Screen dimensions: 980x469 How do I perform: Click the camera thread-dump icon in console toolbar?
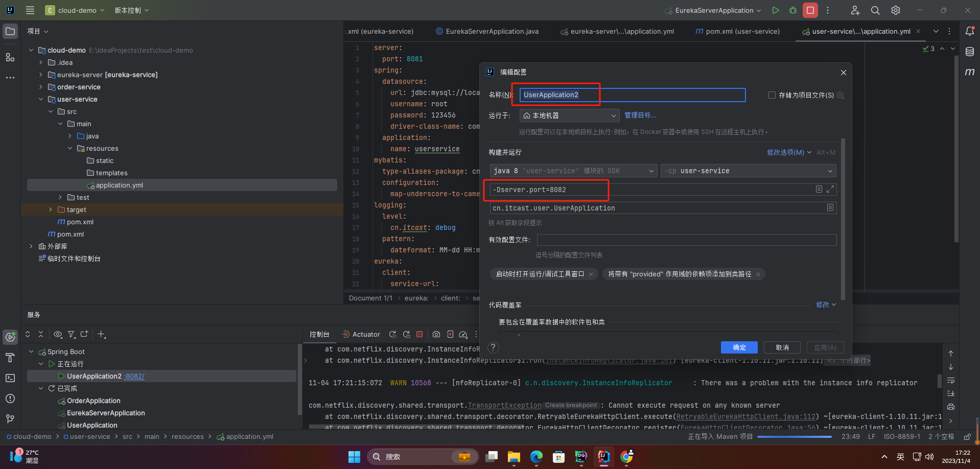pyautogui.click(x=436, y=334)
